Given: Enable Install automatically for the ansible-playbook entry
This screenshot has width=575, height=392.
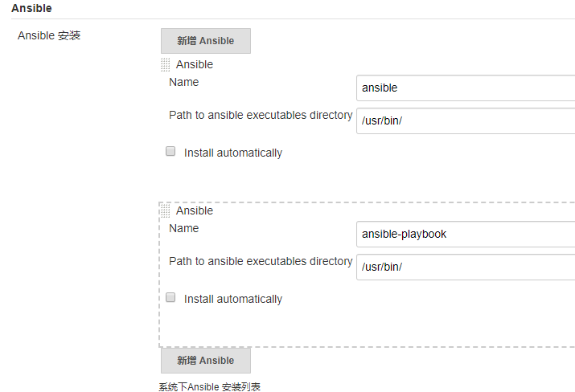Looking at the screenshot, I should (x=170, y=297).
